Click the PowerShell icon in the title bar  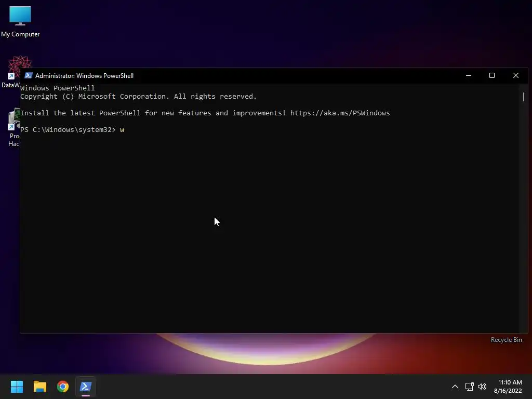(x=29, y=75)
